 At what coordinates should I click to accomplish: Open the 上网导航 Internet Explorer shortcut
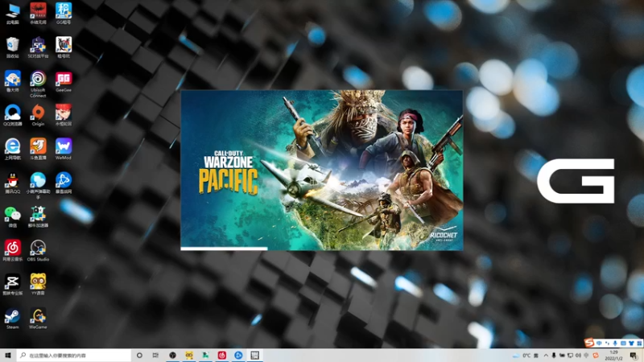point(13,149)
